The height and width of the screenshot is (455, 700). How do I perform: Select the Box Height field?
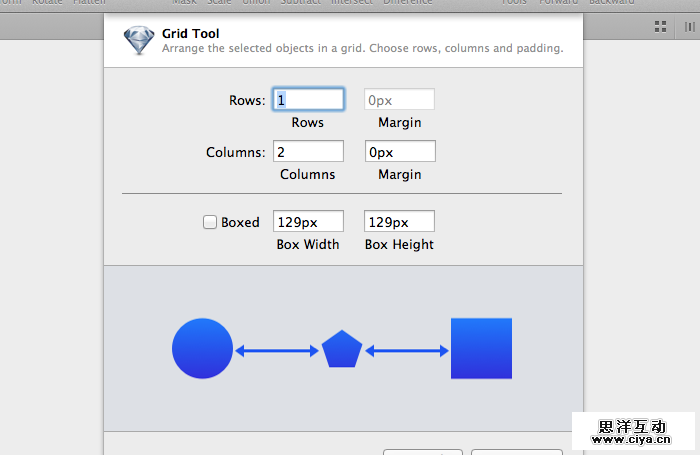[x=399, y=222]
